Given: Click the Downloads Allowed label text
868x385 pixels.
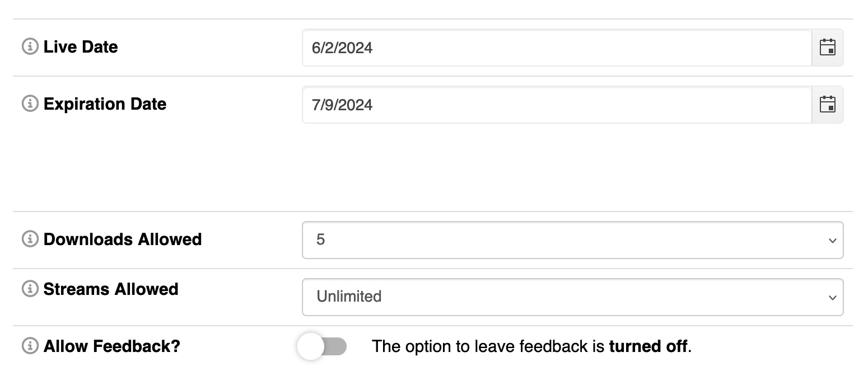Looking at the screenshot, I should [x=122, y=240].
